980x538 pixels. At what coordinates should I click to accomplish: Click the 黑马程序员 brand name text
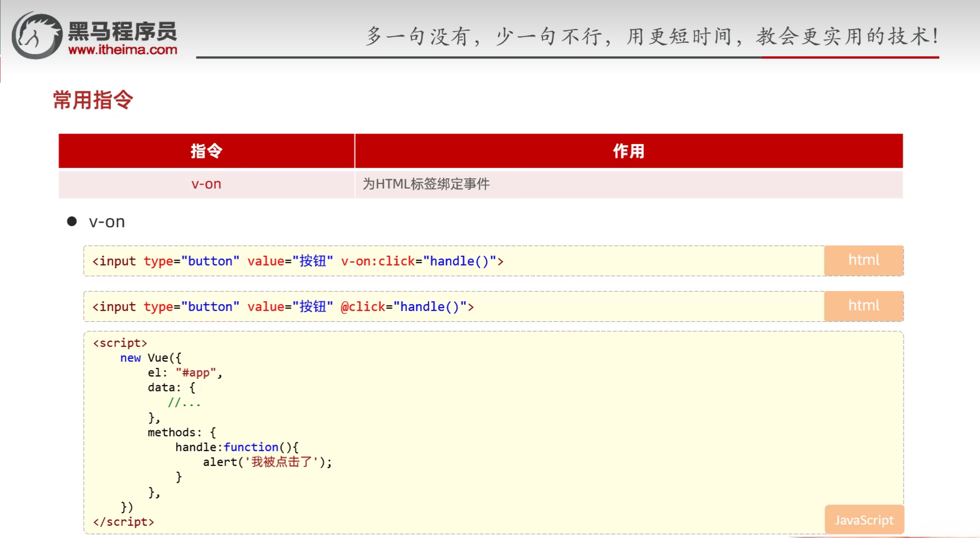point(123,32)
